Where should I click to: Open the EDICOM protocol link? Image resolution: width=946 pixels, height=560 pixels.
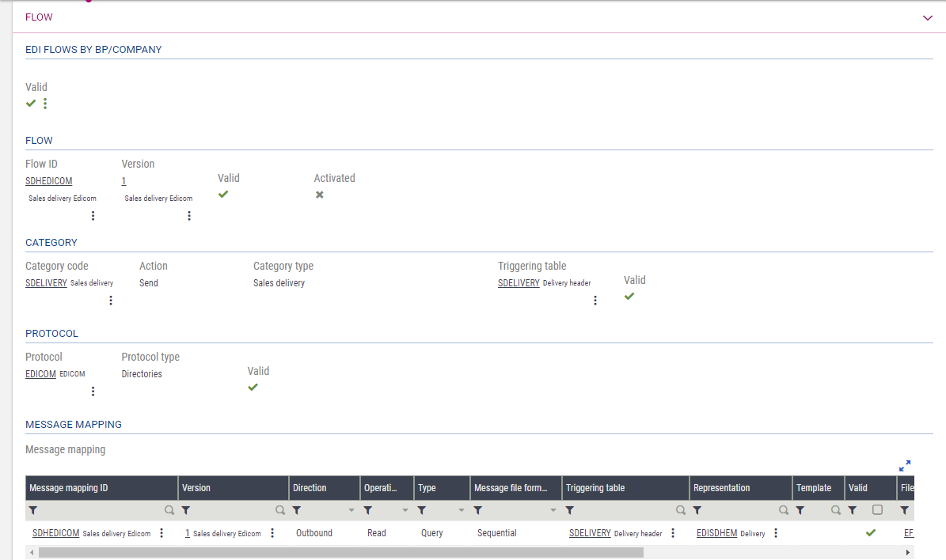40,374
